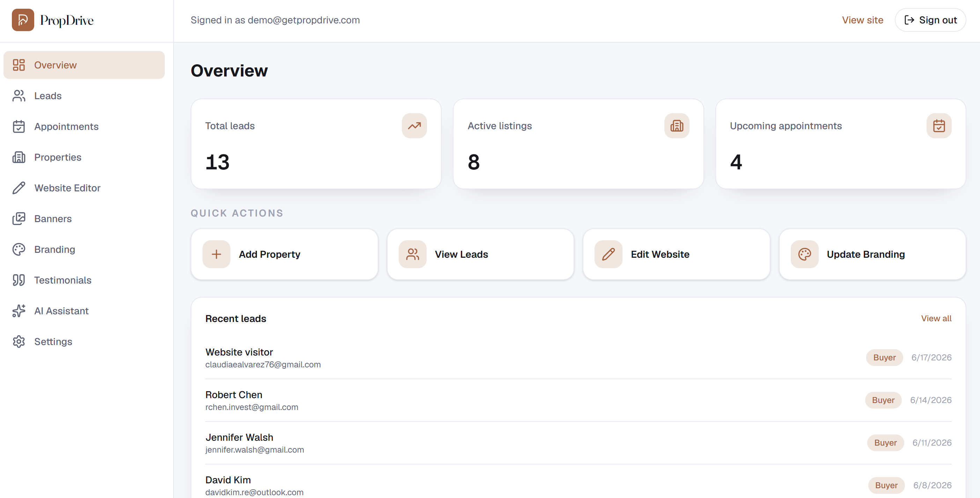Open the Leads sidebar icon
The image size is (980, 498).
coord(19,96)
